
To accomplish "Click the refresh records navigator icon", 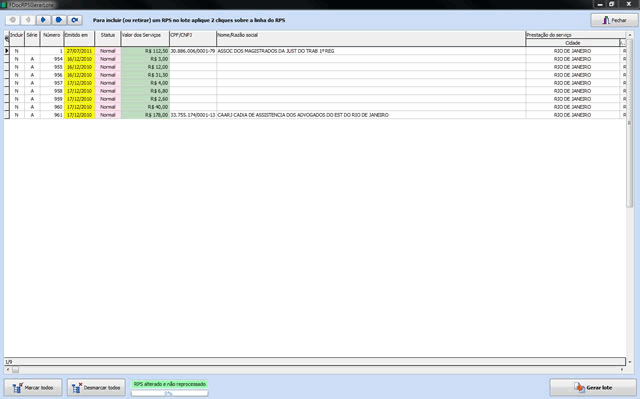I will (x=75, y=20).
